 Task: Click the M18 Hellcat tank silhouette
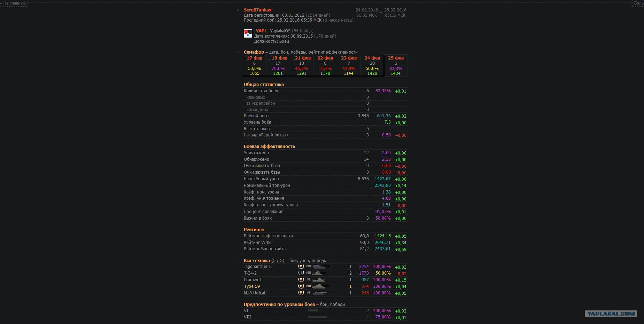[x=319, y=293]
